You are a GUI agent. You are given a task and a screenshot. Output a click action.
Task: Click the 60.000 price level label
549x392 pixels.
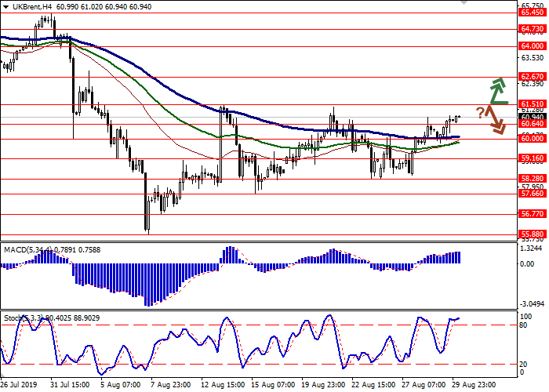pyautogui.click(x=532, y=139)
